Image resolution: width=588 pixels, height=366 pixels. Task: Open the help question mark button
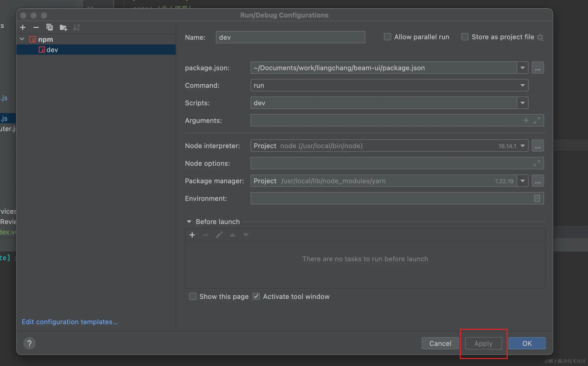29,343
